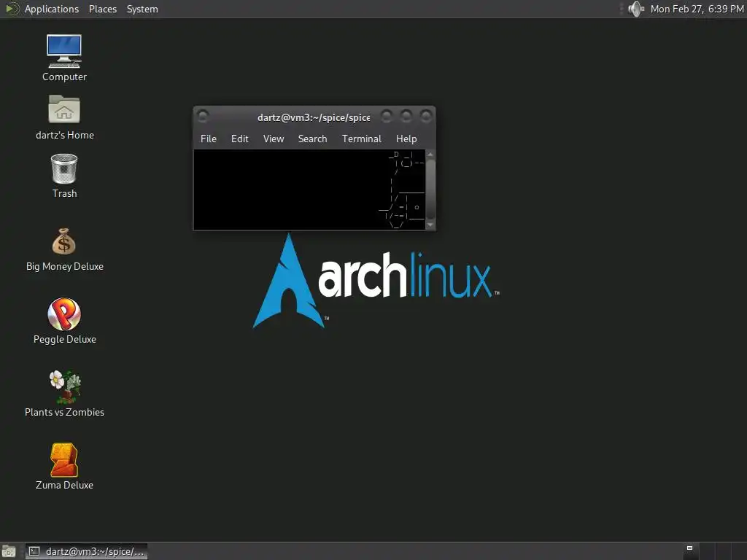The width and height of the screenshot is (747, 560).
Task: Click the date and time clock
Action: click(697, 9)
